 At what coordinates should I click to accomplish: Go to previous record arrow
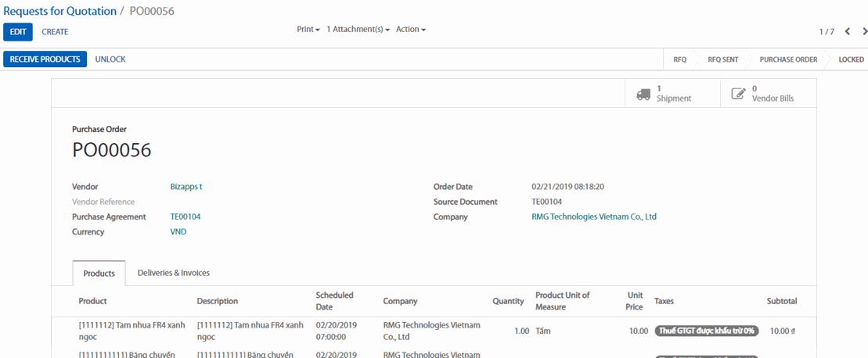point(848,32)
